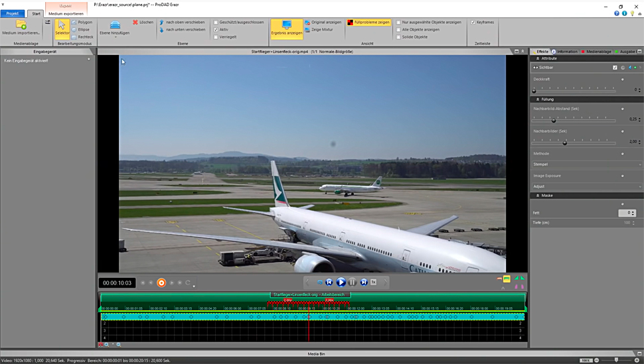Collapse the Füllung section
Viewport: 644px width, 364px height.
(x=538, y=99)
